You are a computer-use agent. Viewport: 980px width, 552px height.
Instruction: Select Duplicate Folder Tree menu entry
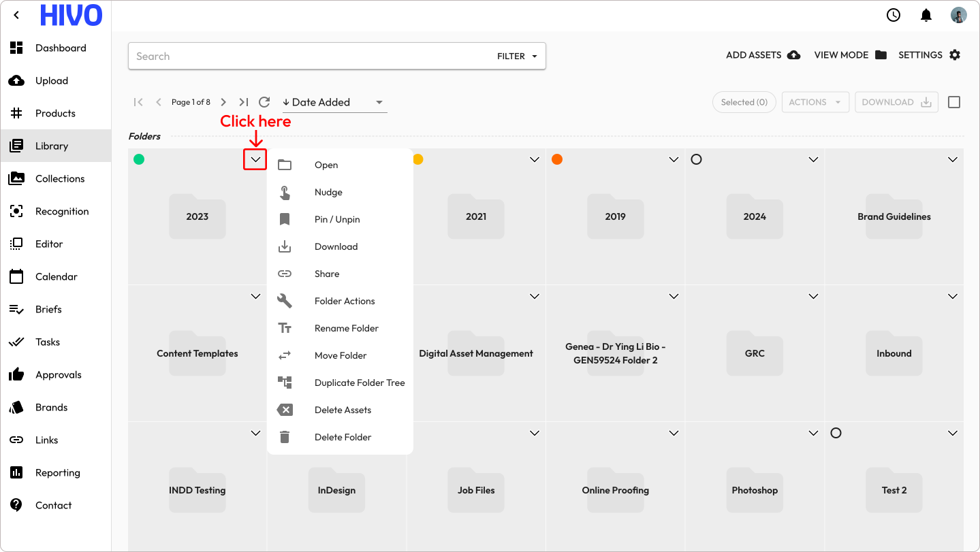click(x=359, y=383)
